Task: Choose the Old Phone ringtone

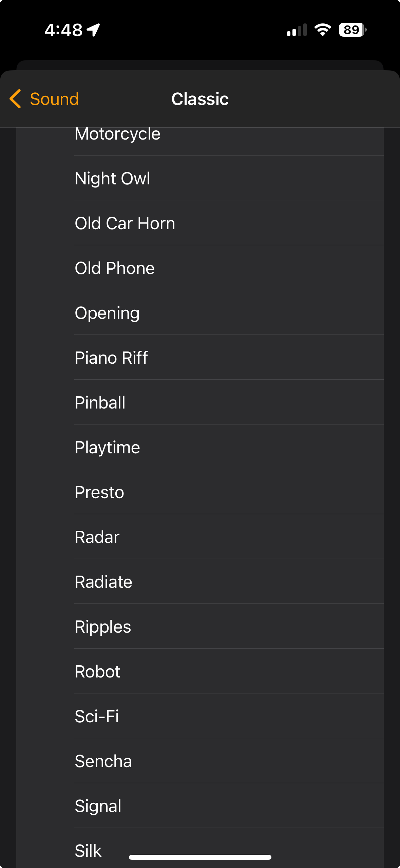Action: (x=115, y=268)
